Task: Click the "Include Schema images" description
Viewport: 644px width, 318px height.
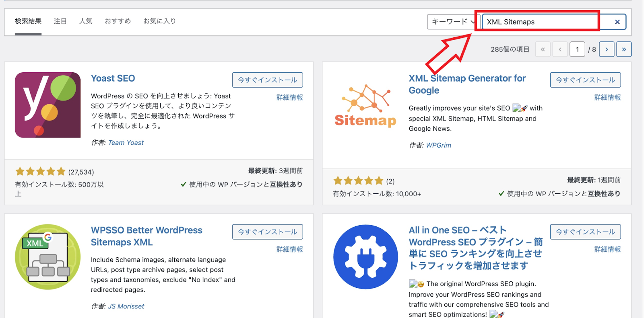Action: 163,275
